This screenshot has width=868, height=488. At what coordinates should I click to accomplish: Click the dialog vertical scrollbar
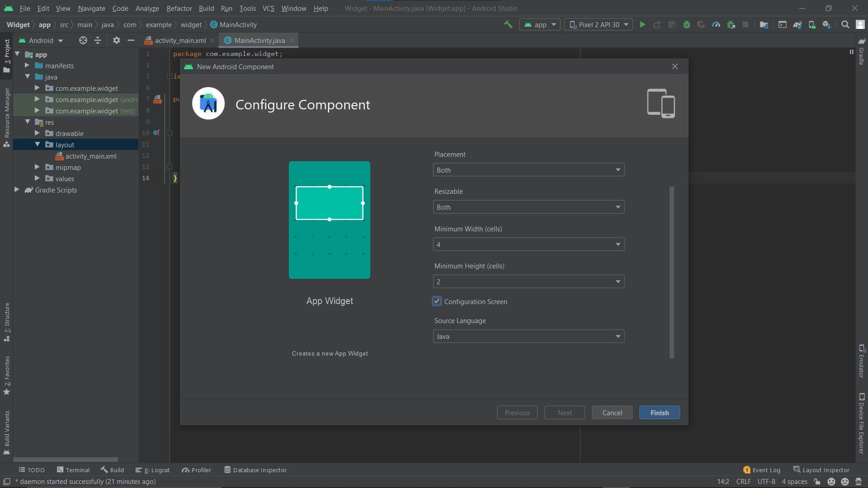pos(672,272)
